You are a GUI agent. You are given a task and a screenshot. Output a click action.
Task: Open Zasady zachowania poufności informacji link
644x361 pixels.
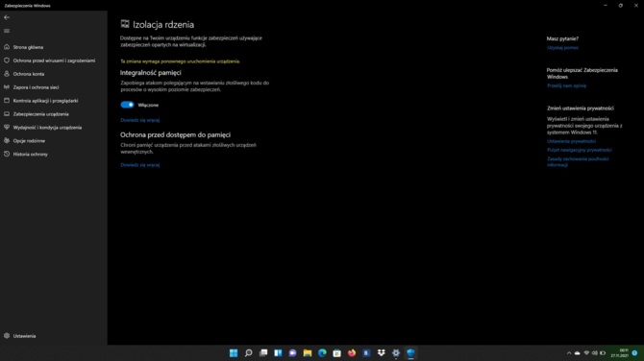point(578,161)
